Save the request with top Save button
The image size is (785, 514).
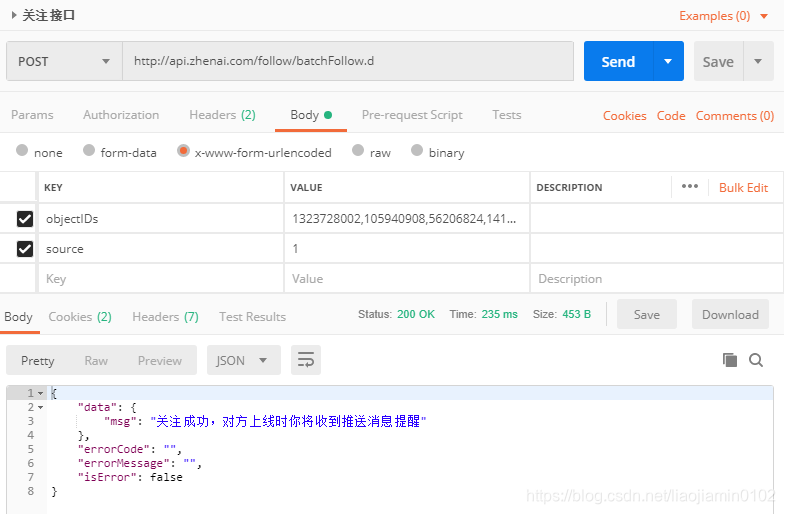(x=718, y=61)
